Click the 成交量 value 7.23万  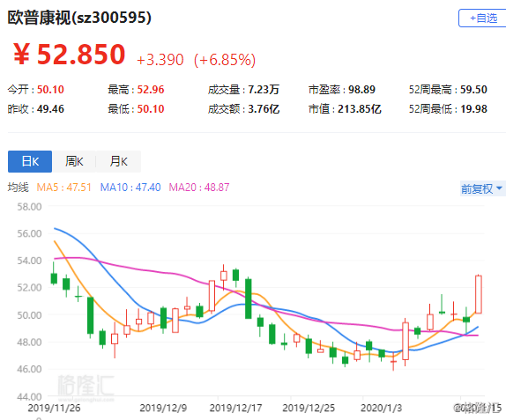pyautogui.click(x=264, y=90)
